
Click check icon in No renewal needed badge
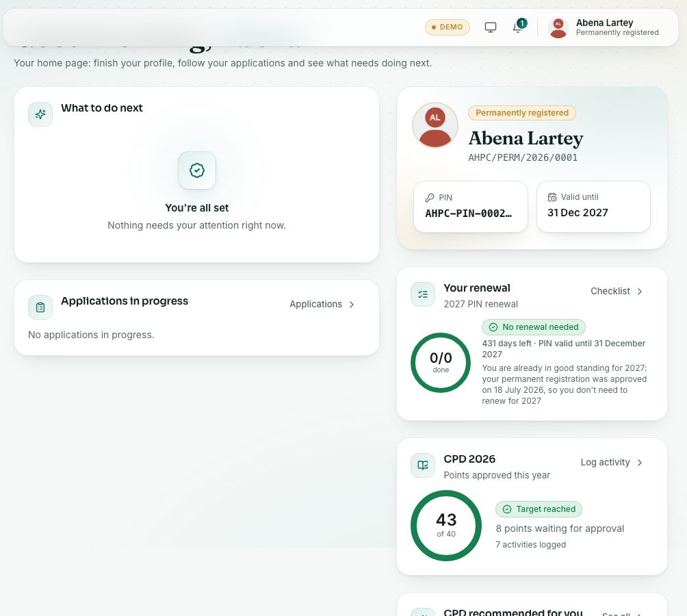click(493, 327)
